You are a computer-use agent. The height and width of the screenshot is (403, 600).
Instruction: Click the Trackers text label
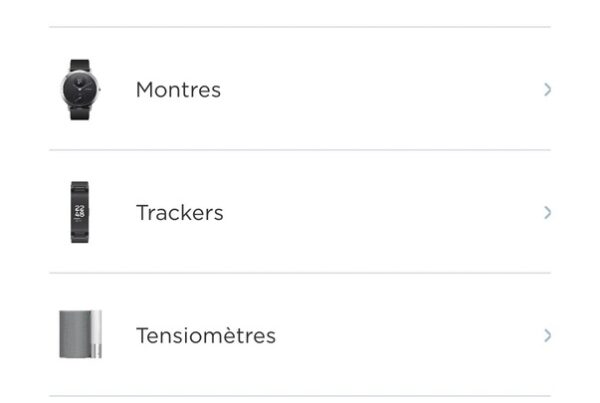(x=179, y=213)
